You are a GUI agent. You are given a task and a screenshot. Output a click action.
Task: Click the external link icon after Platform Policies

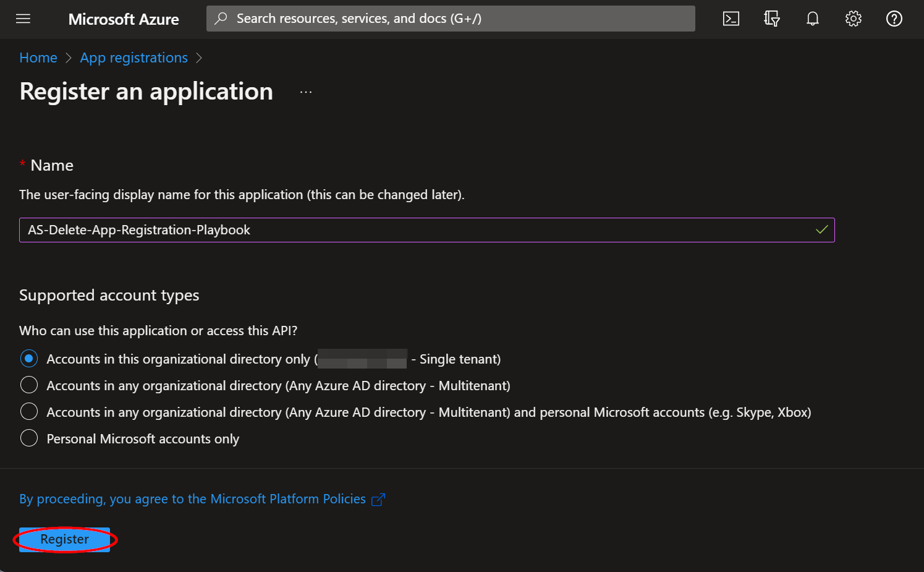378,500
